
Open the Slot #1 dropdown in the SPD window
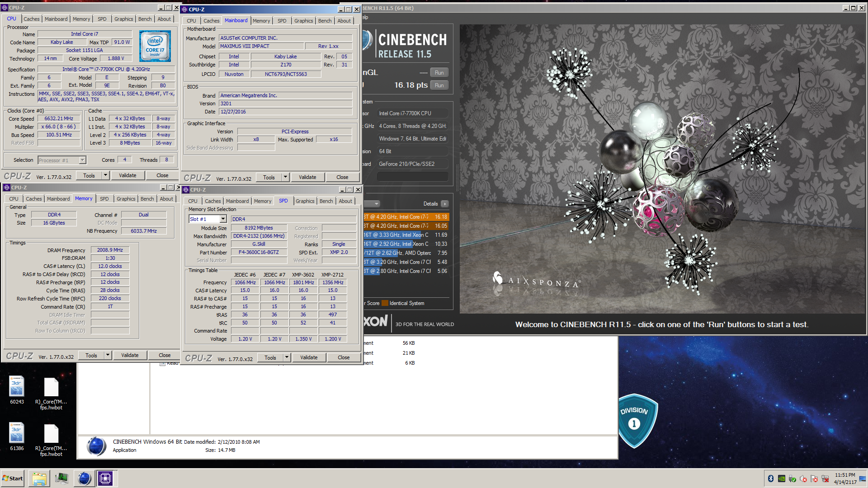223,219
